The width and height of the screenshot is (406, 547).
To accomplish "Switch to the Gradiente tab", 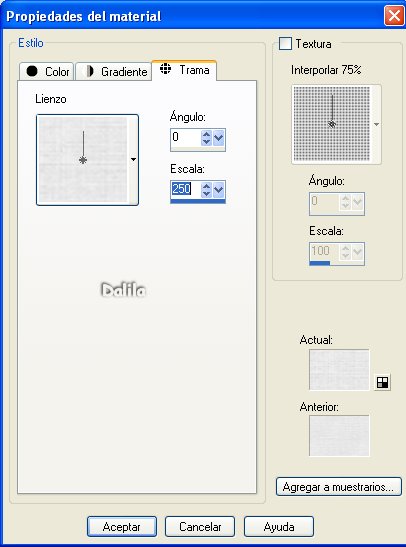I will (x=113, y=72).
